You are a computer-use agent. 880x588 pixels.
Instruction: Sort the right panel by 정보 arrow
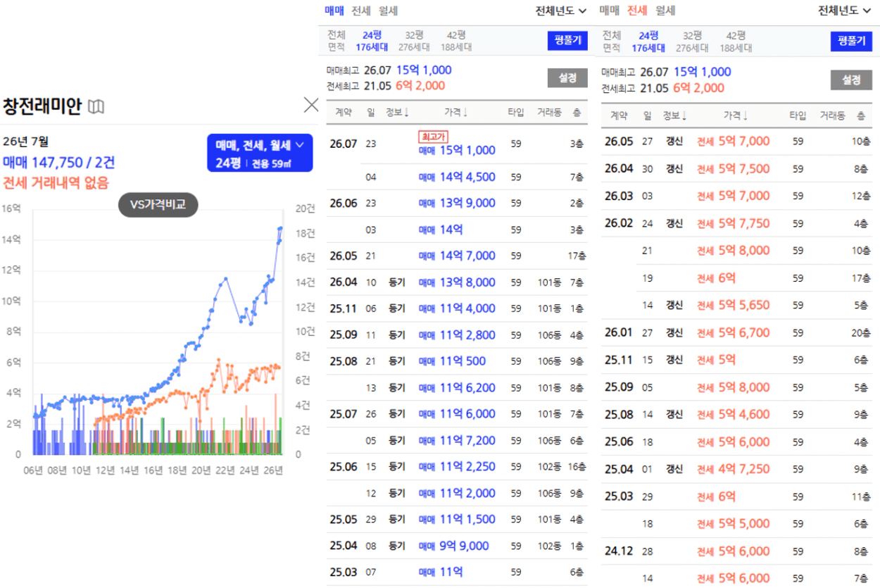coord(684,115)
